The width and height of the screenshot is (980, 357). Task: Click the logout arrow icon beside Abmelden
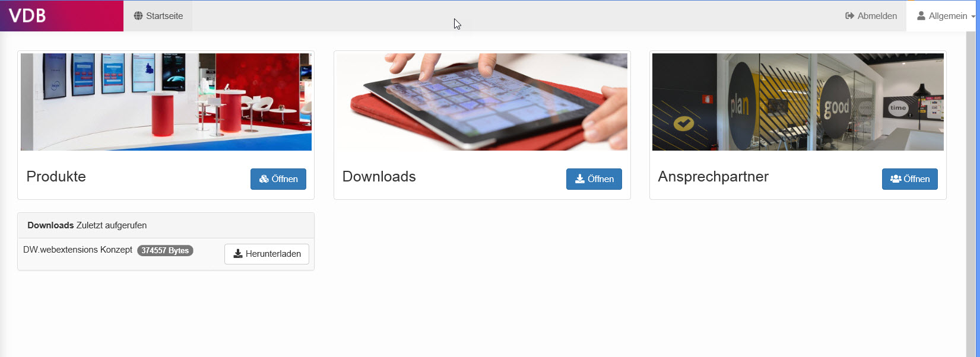[x=849, y=16]
